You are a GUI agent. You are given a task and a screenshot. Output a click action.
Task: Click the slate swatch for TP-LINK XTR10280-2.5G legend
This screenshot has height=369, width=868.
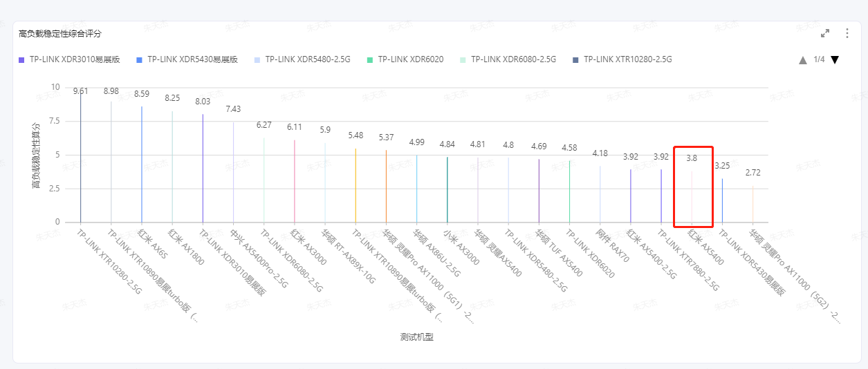[575, 60]
